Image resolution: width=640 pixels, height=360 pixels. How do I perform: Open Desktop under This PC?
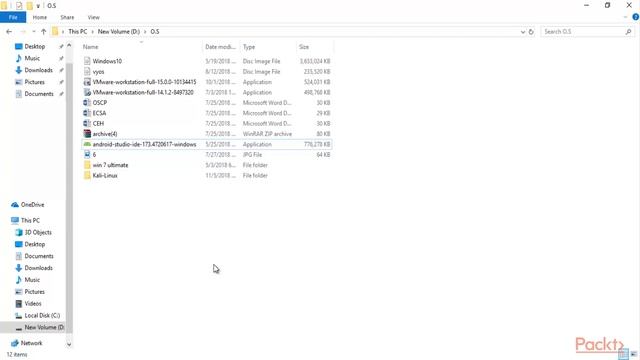(x=35, y=244)
